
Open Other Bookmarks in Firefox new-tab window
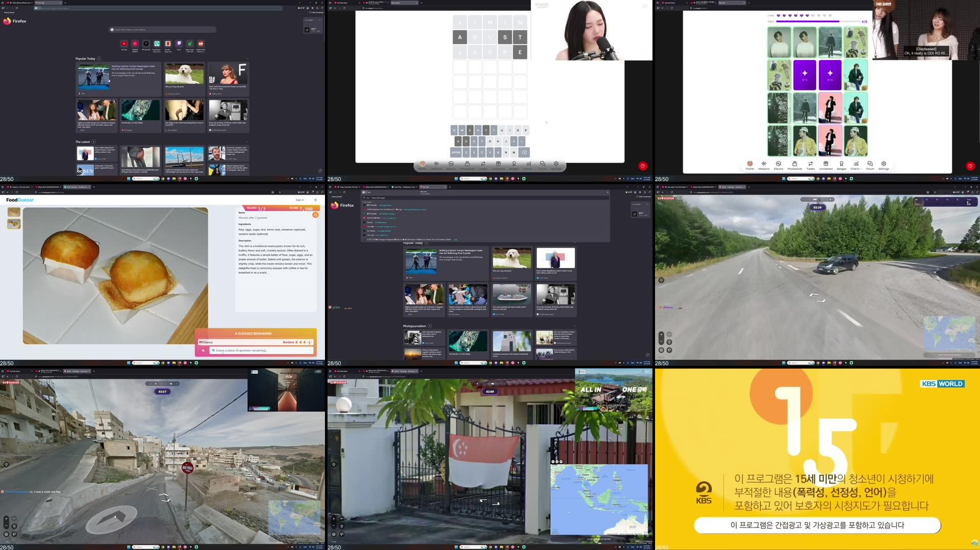tap(317, 12)
